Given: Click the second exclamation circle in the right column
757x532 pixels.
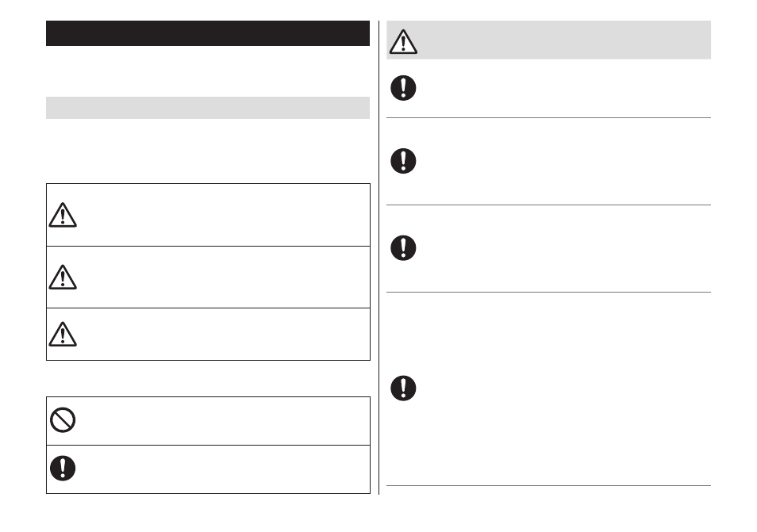Looking at the screenshot, I should pyautogui.click(x=403, y=161).
